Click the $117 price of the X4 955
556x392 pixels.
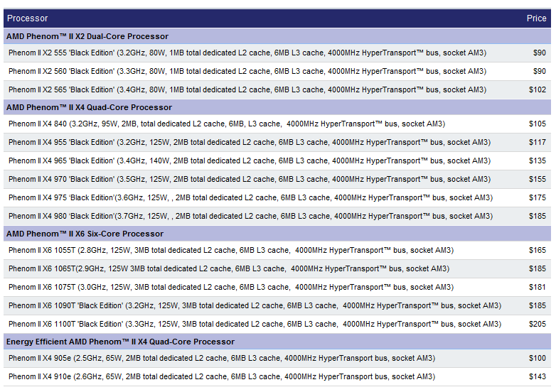(x=538, y=142)
